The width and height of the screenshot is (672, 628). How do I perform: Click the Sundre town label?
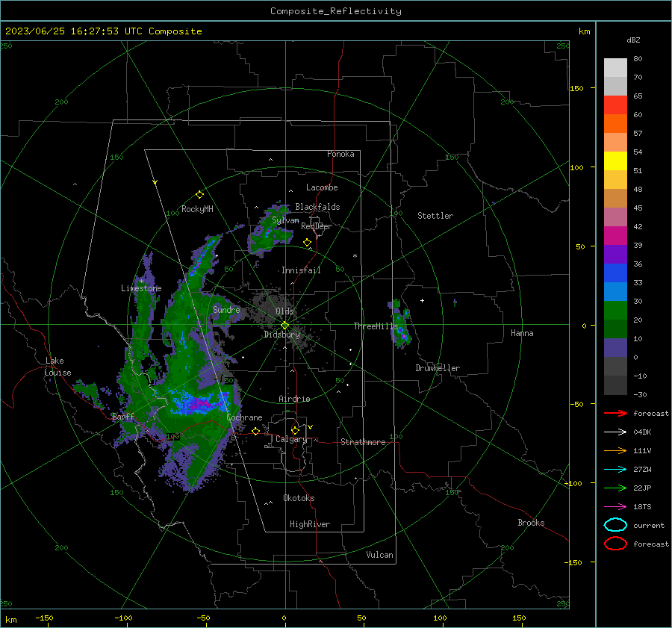pos(226,310)
